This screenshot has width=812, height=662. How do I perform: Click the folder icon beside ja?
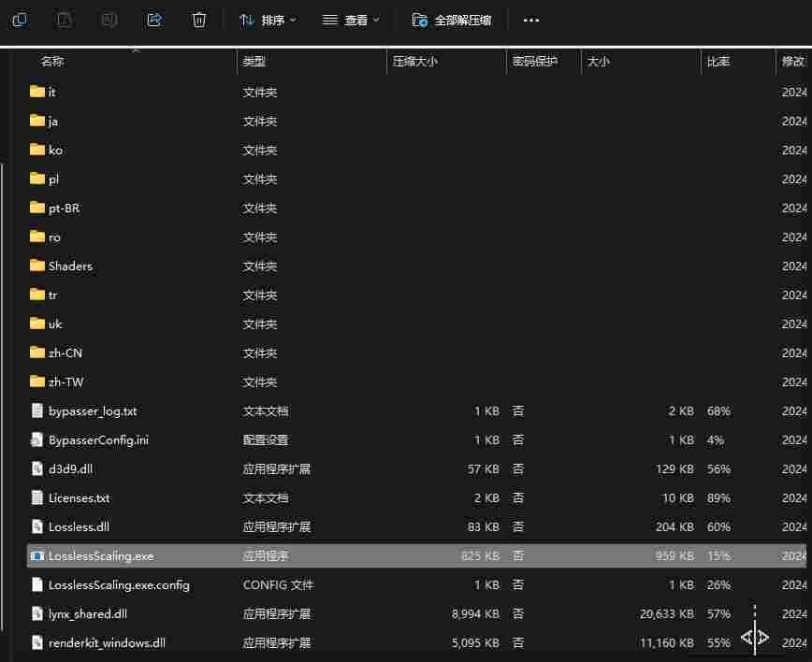coord(37,121)
